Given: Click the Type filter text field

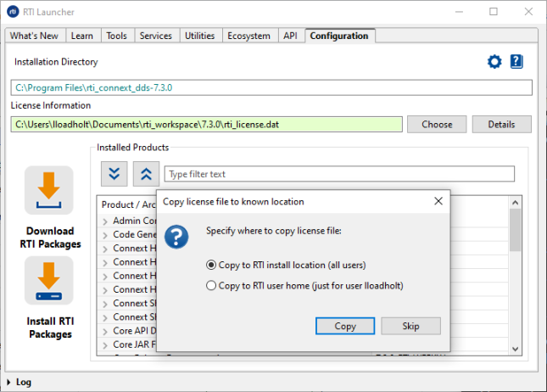Looking at the screenshot, I should click(x=338, y=174).
